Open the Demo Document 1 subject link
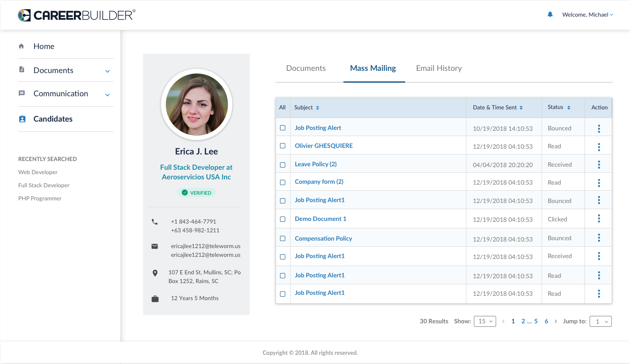The image size is (630, 364). click(321, 219)
